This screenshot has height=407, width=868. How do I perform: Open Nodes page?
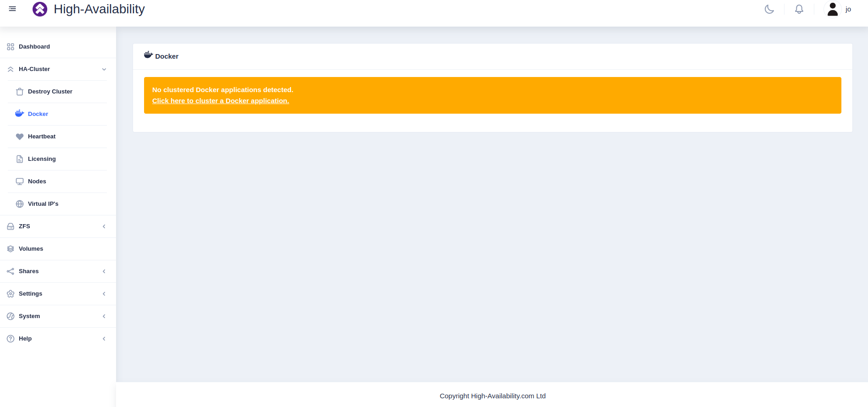(x=37, y=181)
